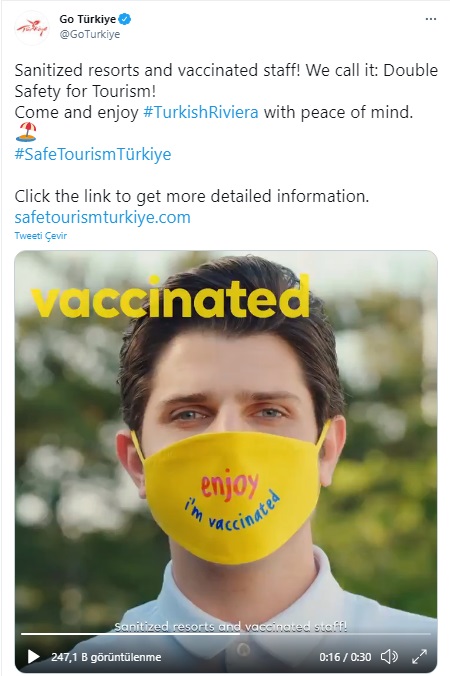Click the "Sanitized resorts" video caption subtitle
Viewport: 450px width, 676px height.
click(231, 626)
